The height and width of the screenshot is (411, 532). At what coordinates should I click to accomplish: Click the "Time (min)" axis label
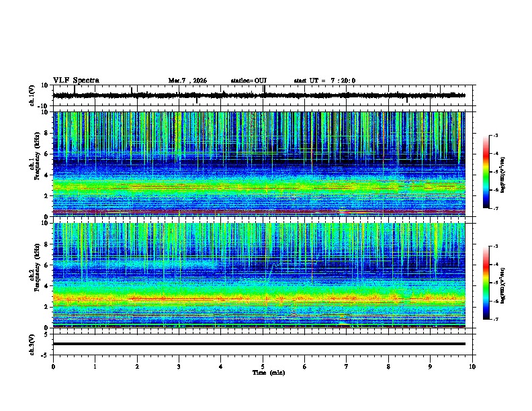click(x=269, y=373)
